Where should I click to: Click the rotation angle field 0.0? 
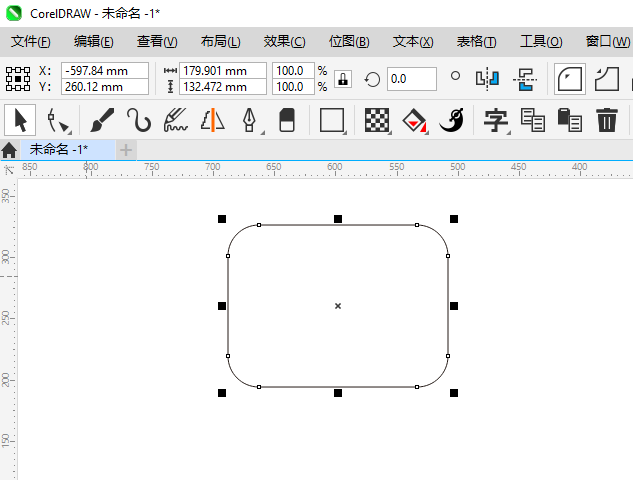(412, 79)
